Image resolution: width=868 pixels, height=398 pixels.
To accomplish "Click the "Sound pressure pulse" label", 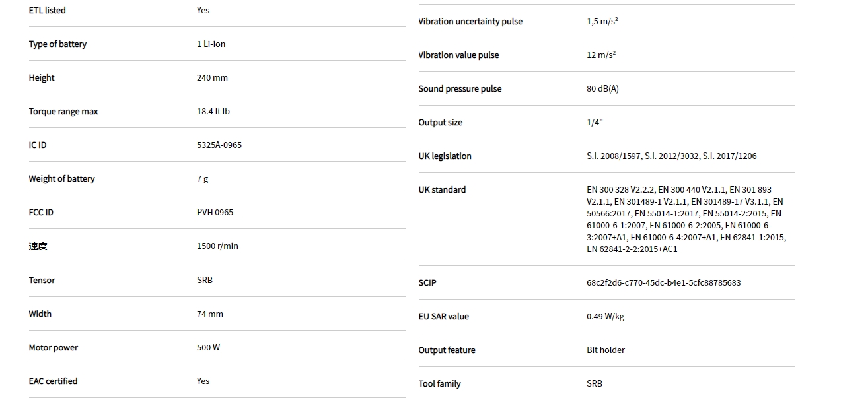I will pos(460,89).
